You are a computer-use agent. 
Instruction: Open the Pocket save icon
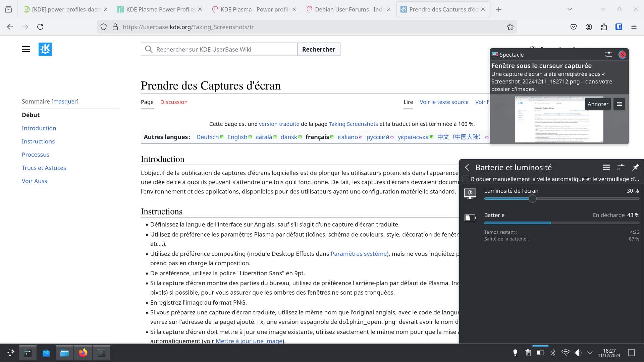pos(574,27)
